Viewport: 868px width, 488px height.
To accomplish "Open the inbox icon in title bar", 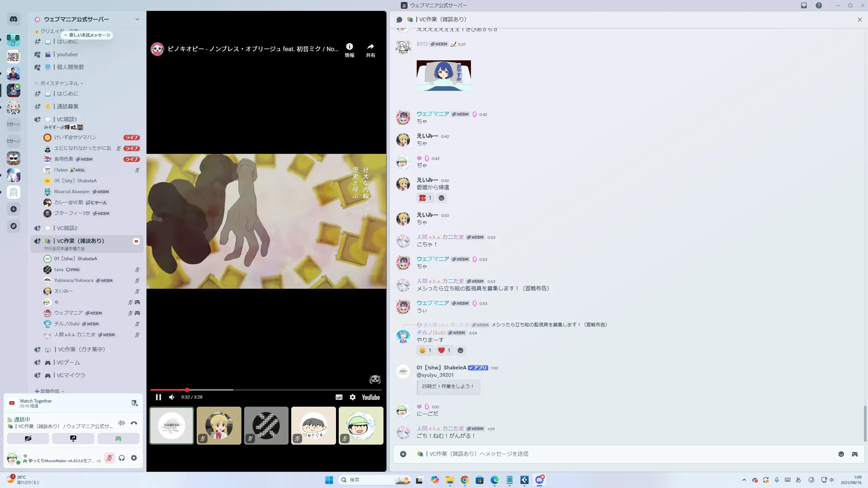I will click(x=804, y=5).
